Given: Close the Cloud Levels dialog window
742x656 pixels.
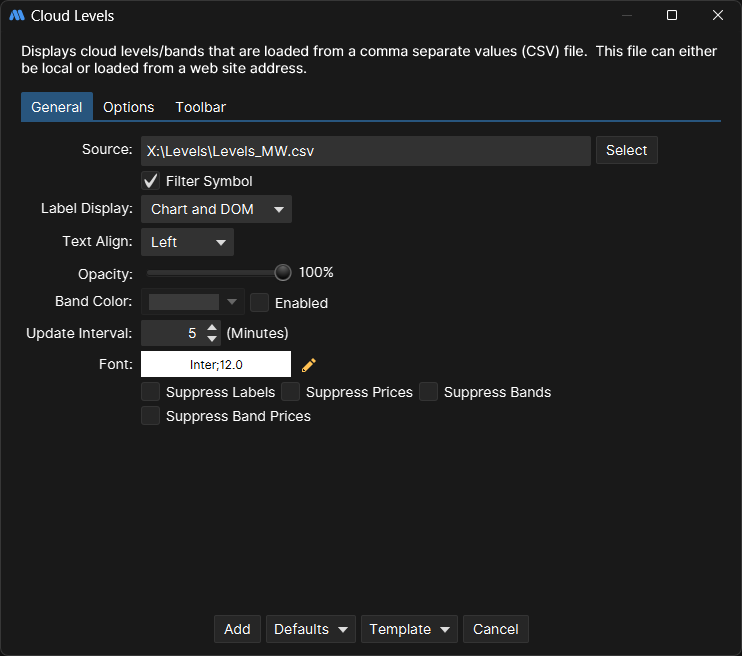Looking at the screenshot, I should [717, 16].
